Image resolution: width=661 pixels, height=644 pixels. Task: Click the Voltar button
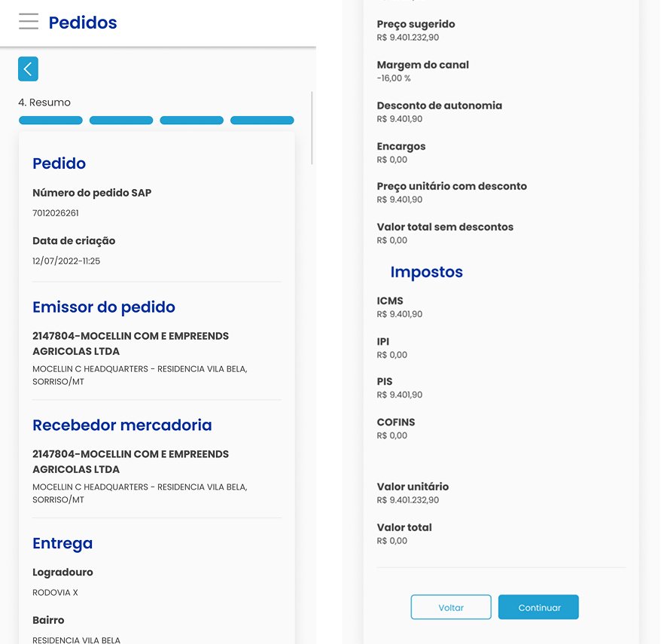point(451,607)
